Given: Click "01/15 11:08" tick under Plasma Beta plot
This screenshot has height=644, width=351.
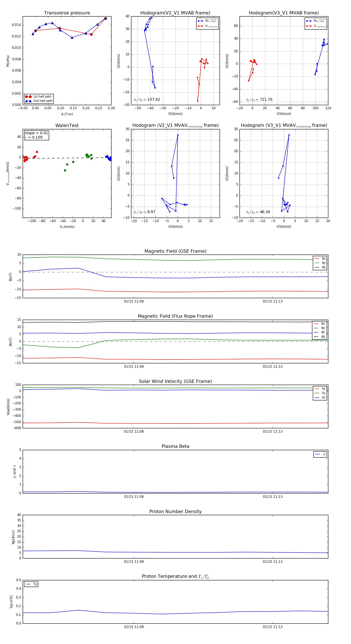Looking at the screenshot, I should [134, 497].
